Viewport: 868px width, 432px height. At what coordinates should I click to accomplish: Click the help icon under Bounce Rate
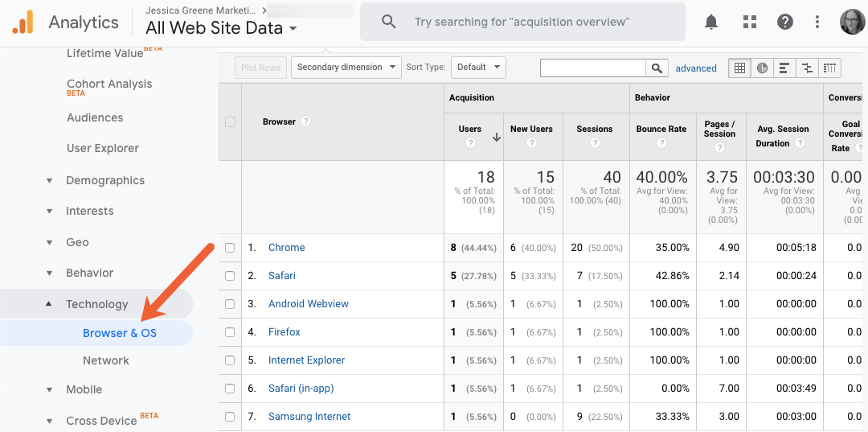point(661,143)
